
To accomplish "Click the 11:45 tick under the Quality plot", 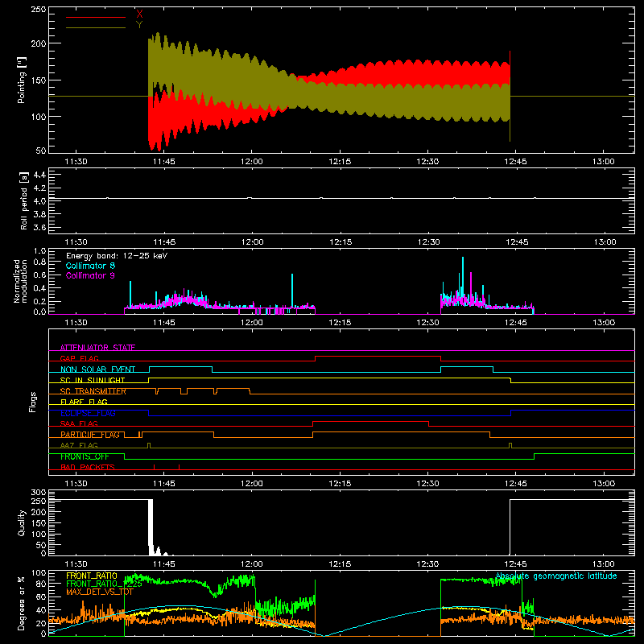I will (x=164, y=564).
